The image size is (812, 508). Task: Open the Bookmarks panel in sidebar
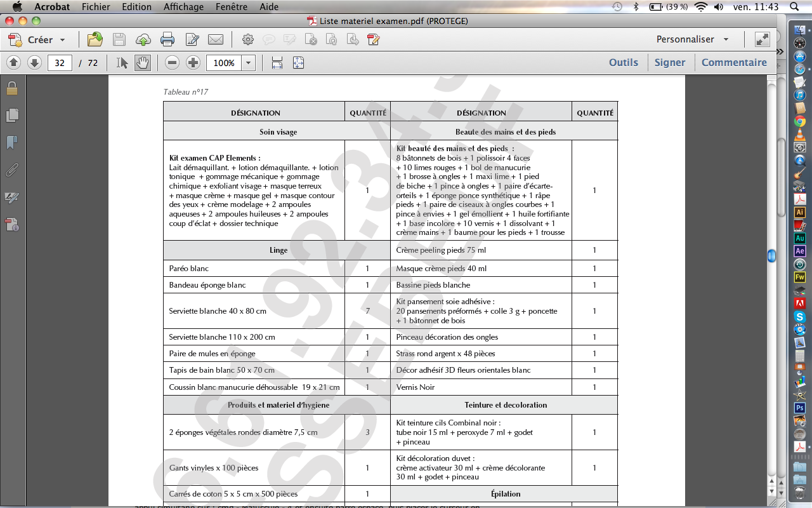[12, 142]
